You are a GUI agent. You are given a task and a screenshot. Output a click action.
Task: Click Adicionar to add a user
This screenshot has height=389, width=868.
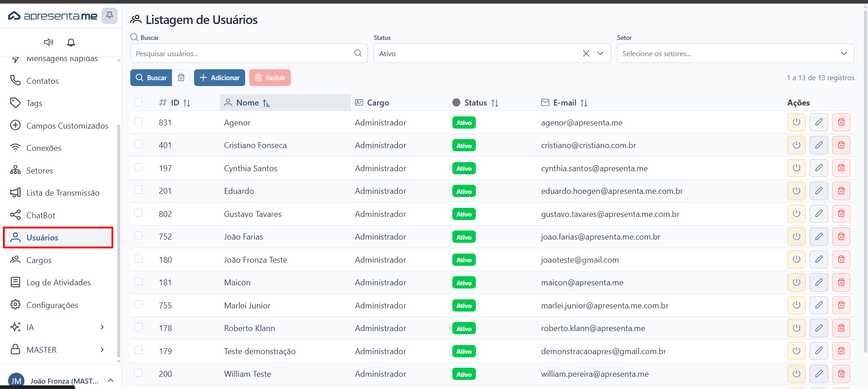[219, 77]
